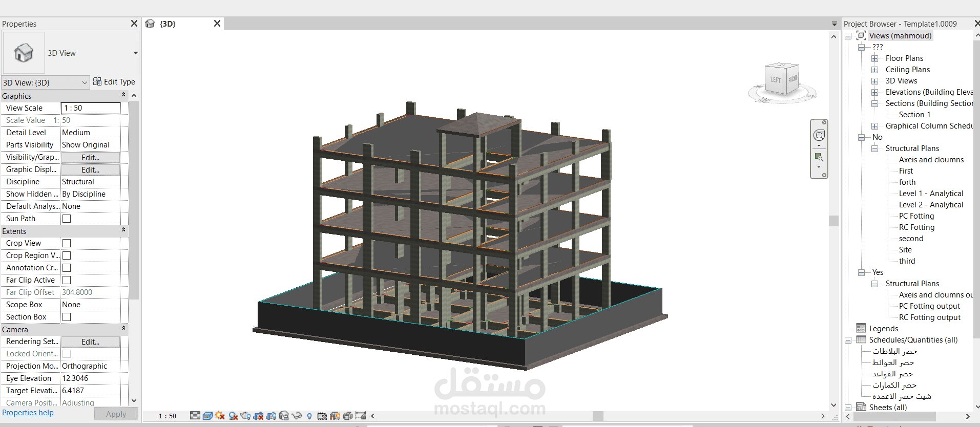Click the Detail Level Medium value

91,133
